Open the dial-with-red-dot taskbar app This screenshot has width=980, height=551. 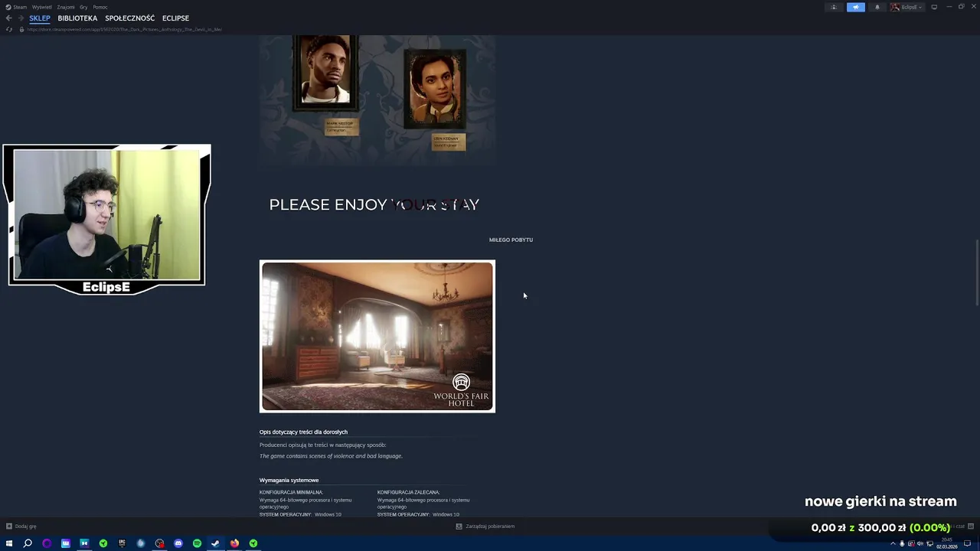point(159,543)
